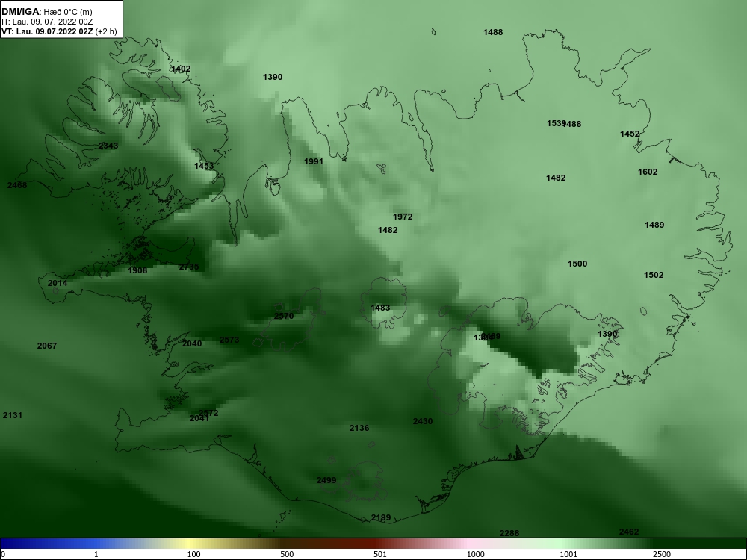Click the map value 2499
This screenshot has height=560, width=747.
pyautogui.click(x=326, y=480)
